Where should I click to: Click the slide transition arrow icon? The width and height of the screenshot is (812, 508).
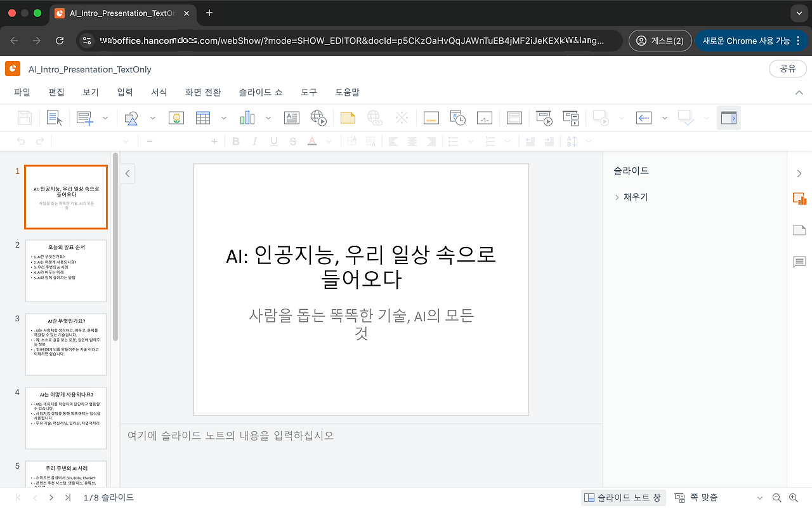click(x=644, y=117)
